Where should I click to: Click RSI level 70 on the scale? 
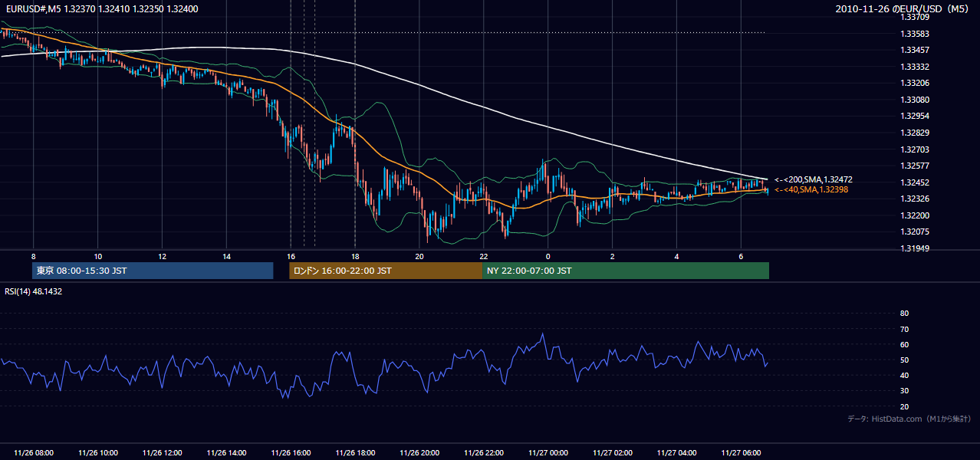(x=904, y=329)
